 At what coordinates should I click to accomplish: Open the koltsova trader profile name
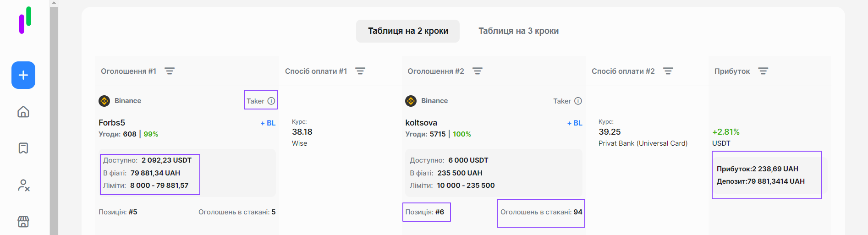[421, 123]
